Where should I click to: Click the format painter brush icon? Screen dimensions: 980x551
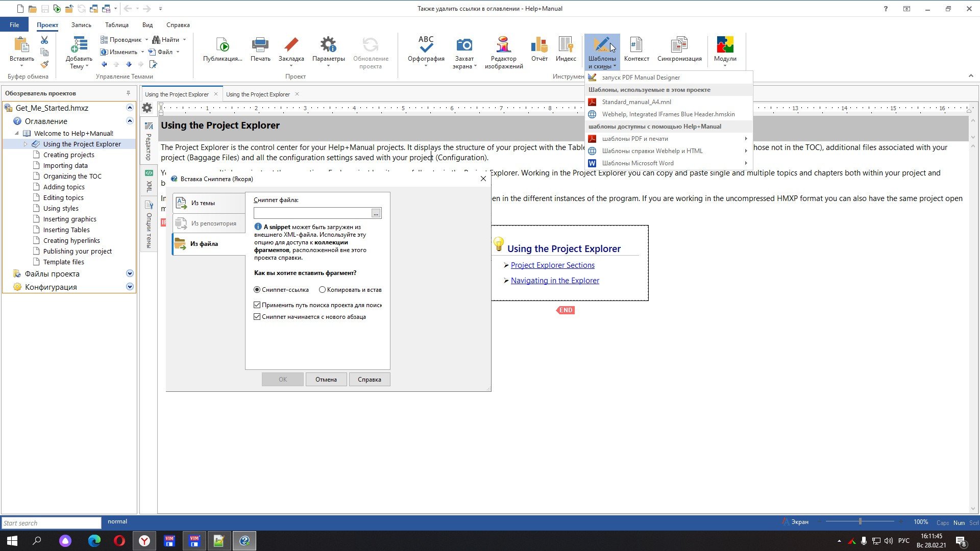44,64
